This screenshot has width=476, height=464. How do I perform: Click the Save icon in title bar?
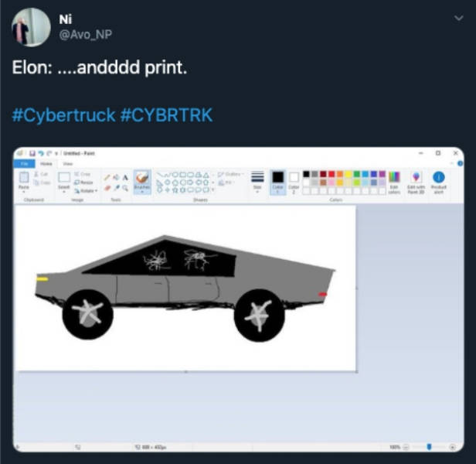click(32, 153)
